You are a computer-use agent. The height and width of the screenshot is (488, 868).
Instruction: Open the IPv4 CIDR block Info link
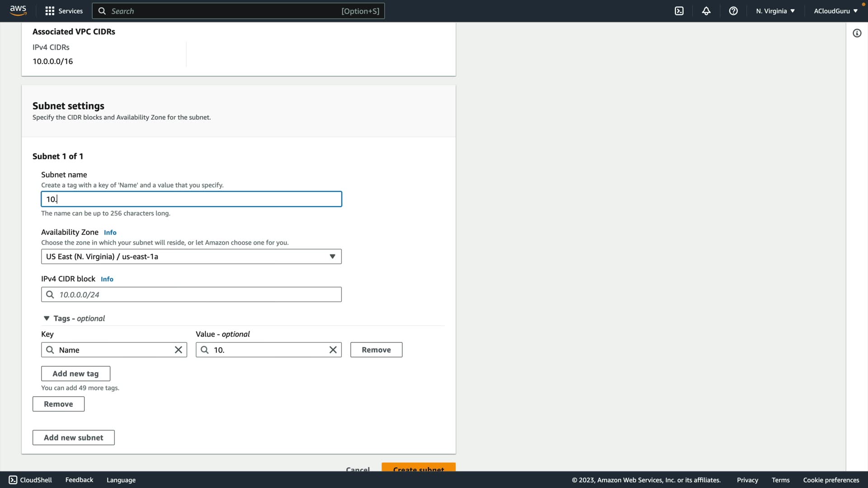click(x=107, y=279)
